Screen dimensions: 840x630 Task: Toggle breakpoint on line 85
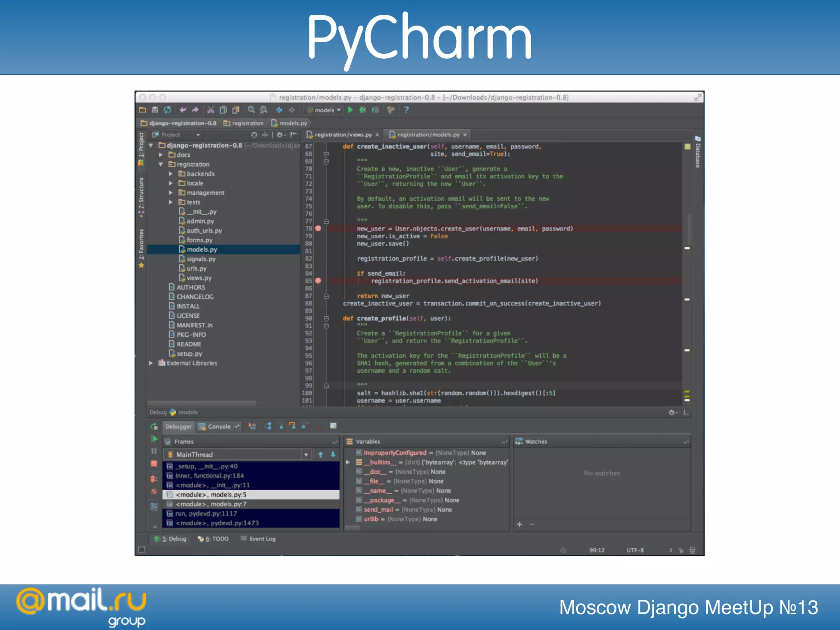(318, 281)
